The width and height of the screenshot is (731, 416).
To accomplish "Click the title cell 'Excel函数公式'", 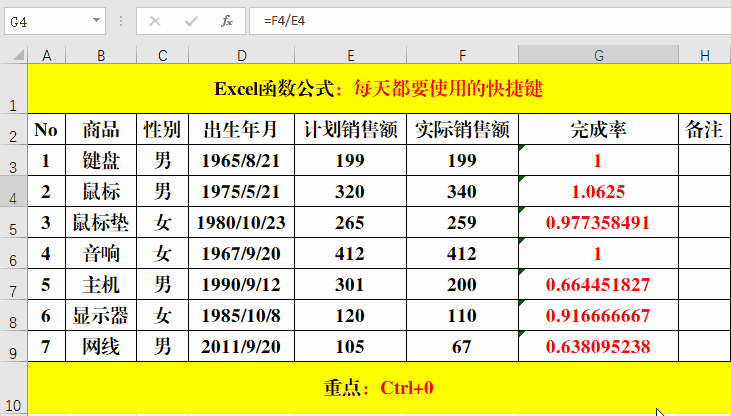I will [379, 89].
